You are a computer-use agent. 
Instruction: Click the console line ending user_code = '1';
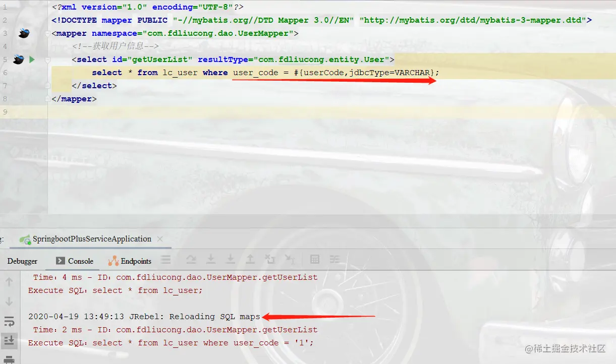coord(171,343)
